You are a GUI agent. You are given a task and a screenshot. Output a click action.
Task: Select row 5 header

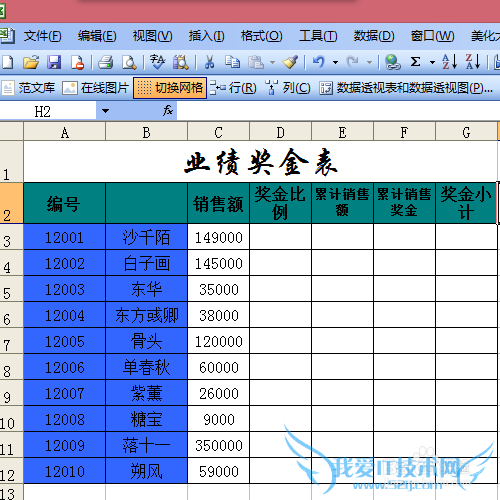coord(11,289)
